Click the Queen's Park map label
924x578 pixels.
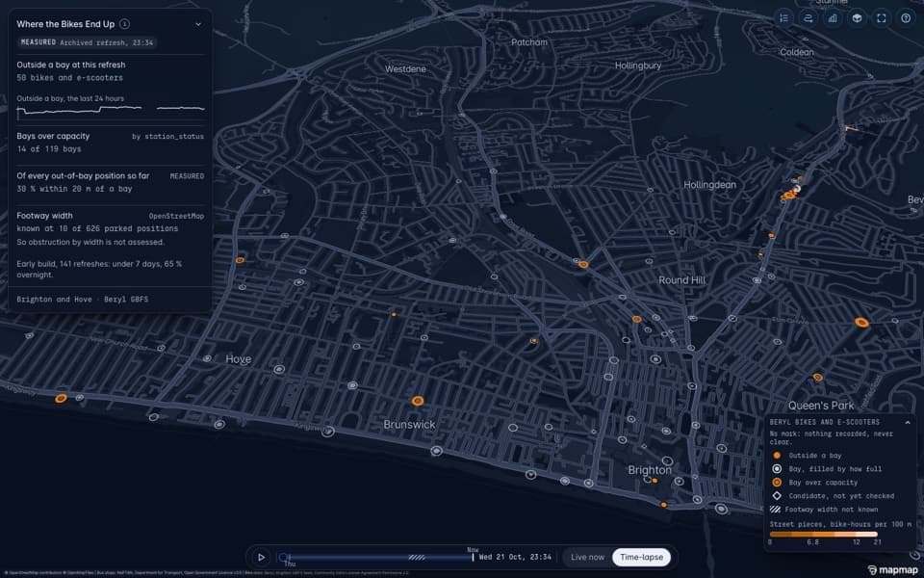click(x=821, y=406)
